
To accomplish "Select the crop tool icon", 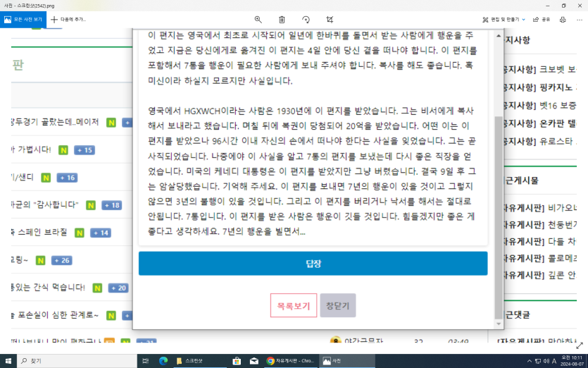I will pyautogui.click(x=330, y=20).
